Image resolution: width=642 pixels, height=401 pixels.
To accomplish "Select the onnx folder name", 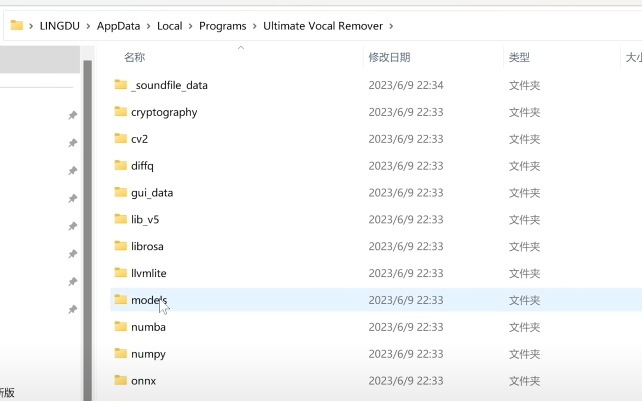I will pos(144,381).
